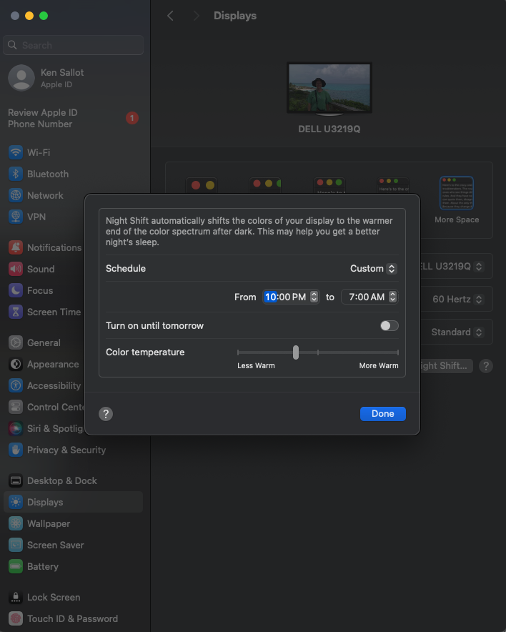Select the Appearance icon
This screenshot has height=632, width=506.
(x=16, y=364)
